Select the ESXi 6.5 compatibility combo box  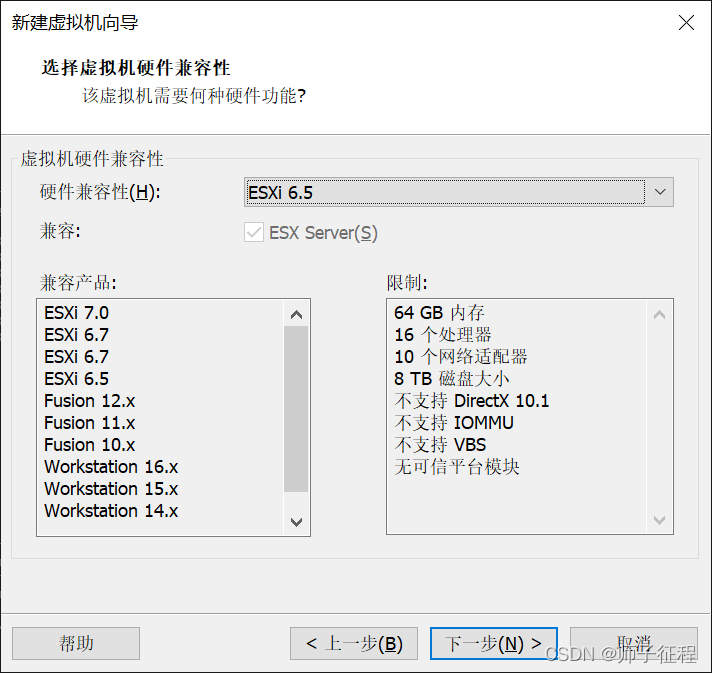pyautogui.click(x=459, y=192)
